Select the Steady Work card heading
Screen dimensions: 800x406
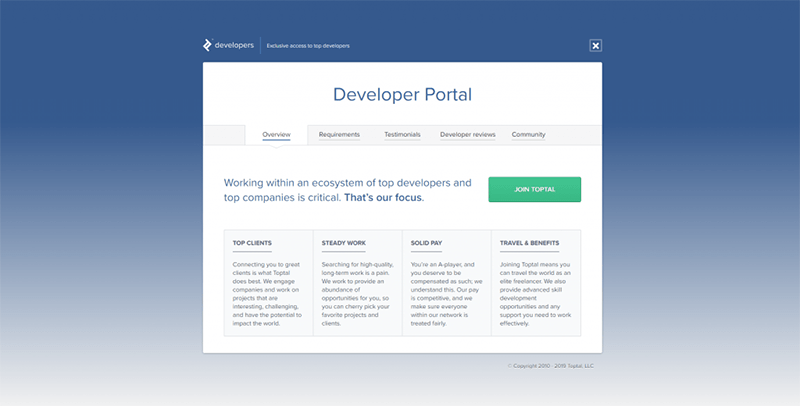point(344,243)
